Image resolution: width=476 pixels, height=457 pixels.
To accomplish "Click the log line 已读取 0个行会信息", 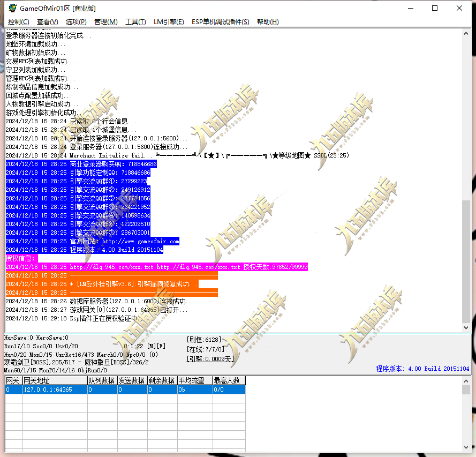I will (x=71, y=121).
